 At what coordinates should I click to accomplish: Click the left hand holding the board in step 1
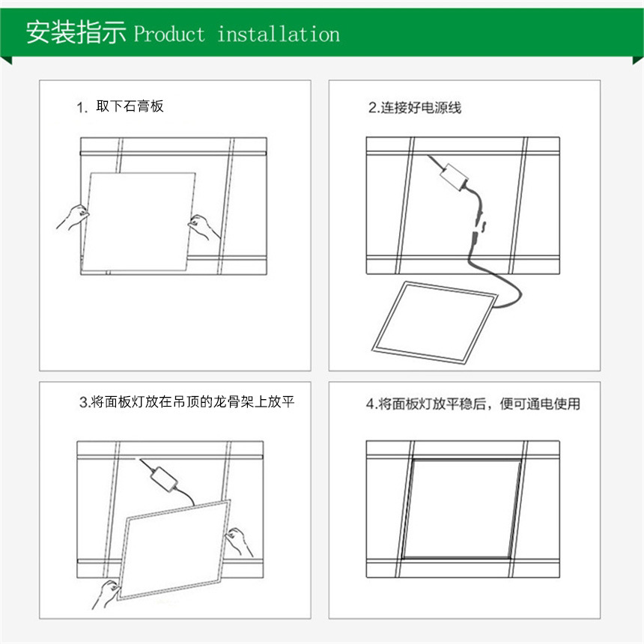[73, 217]
